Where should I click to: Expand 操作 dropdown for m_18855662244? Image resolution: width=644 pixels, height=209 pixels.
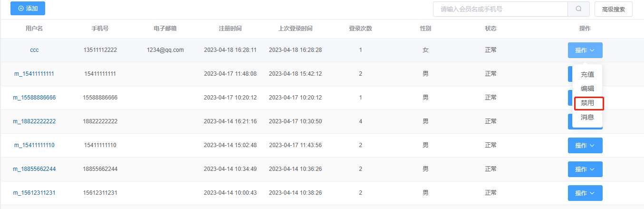pos(585,169)
